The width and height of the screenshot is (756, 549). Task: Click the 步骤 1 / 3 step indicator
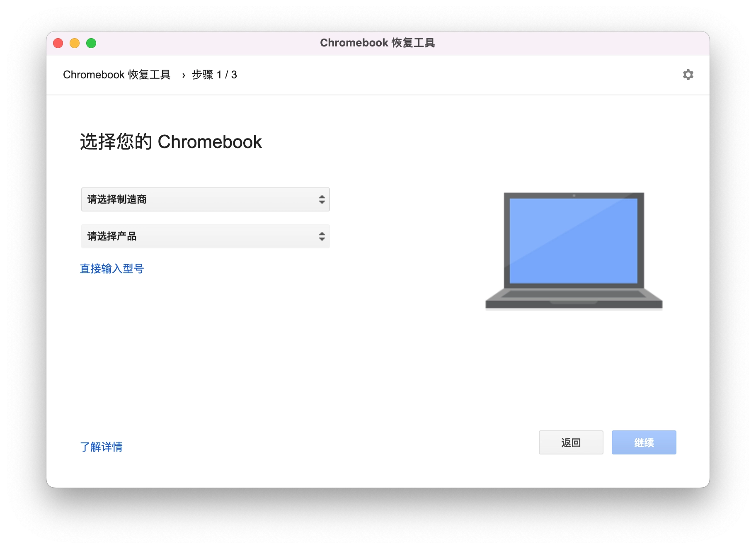tap(214, 75)
